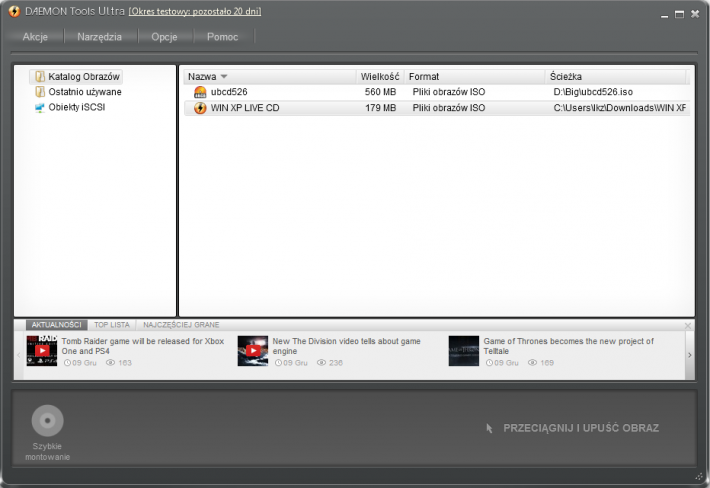Sort by the Format column header
710x488 pixels.
[x=474, y=77]
